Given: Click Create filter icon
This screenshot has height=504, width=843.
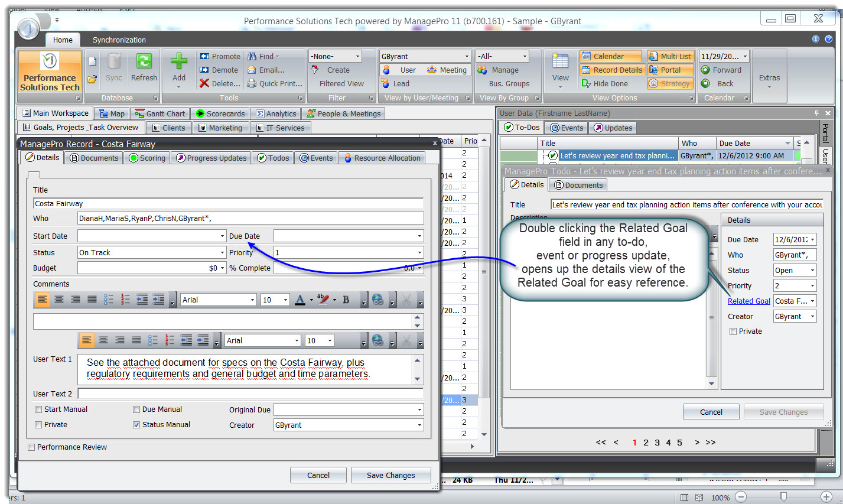Looking at the screenshot, I should pos(315,70).
